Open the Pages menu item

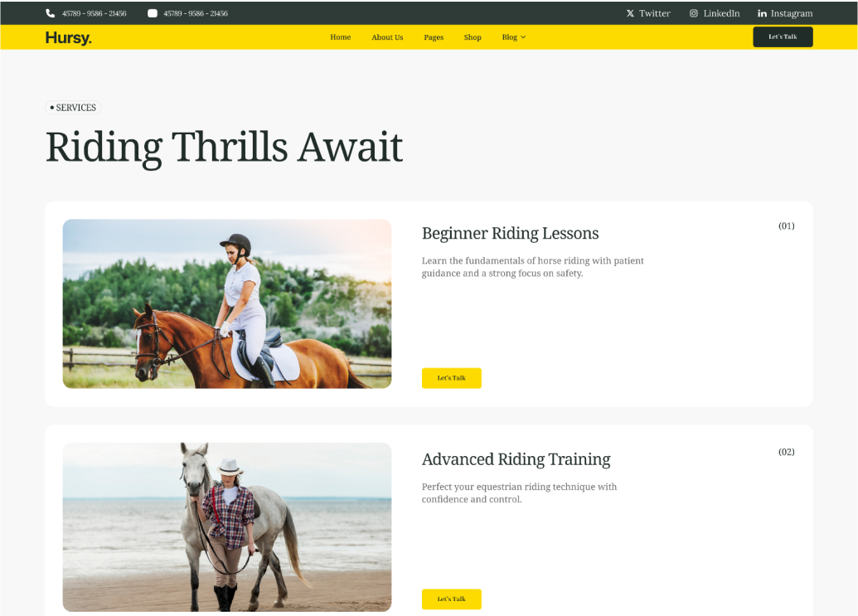pyautogui.click(x=434, y=37)
